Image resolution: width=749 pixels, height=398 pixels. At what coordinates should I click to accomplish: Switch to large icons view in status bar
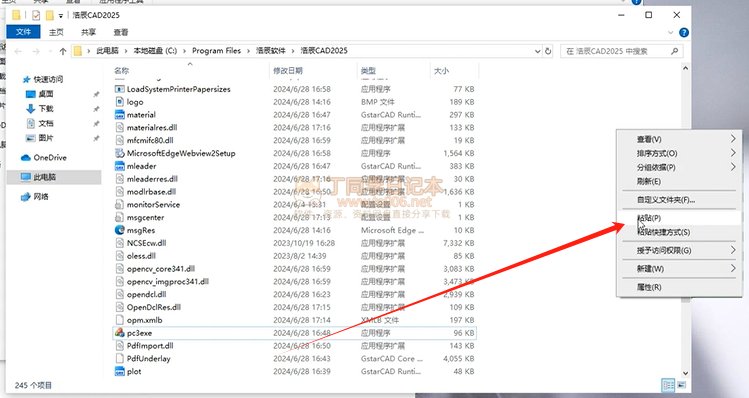(x=681, y=385)
